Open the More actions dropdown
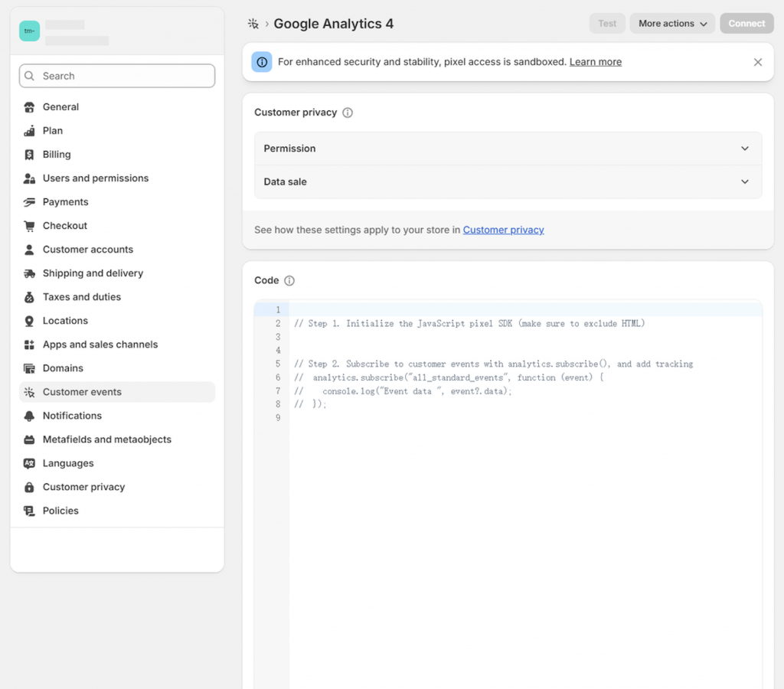The width and height of the screenshot is (784, 689). [672, 24]
